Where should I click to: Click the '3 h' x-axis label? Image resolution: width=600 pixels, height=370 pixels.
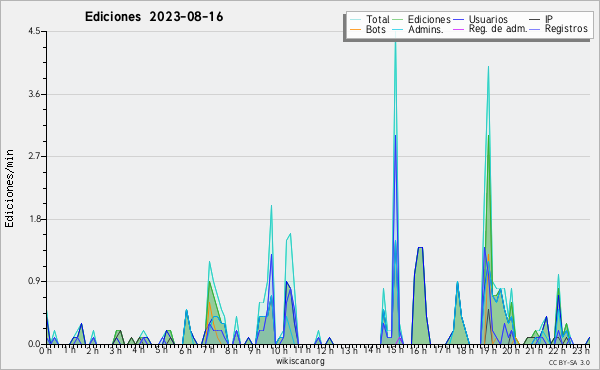pos(115,350)
